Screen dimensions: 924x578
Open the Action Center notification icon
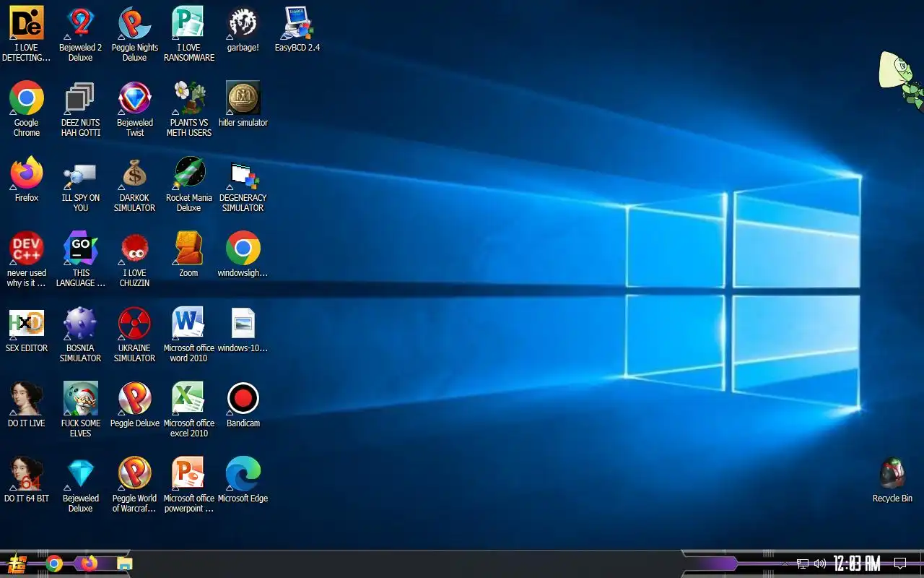point(900,564)
